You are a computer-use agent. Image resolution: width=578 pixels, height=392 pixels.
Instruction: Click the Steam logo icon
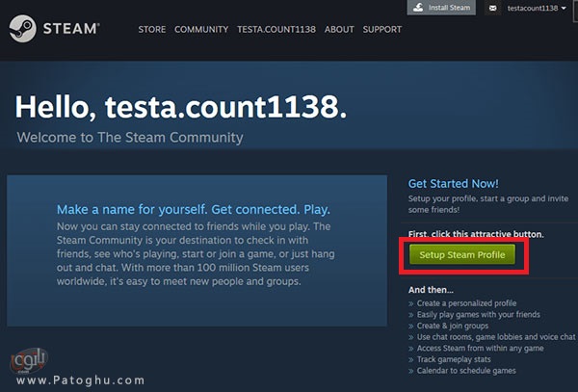pyautogui.click(x=23, y=29)
